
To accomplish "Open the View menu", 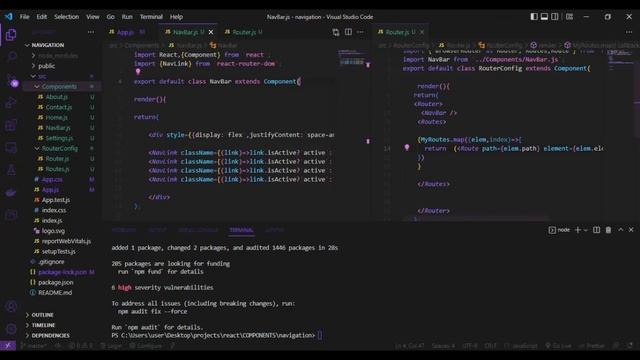I will coord(93,17).
